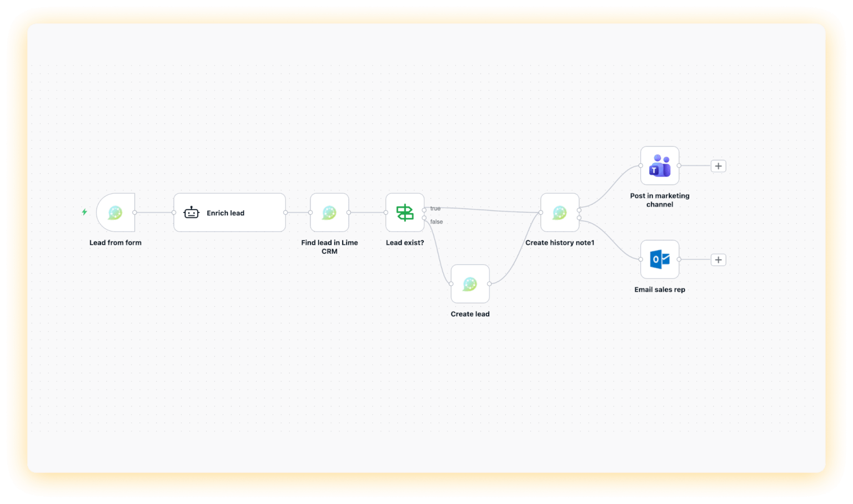The height and width of the screenshot is (504, 853).
Task: Click the input port of Create history note1
Action: (x=541, y=213)
